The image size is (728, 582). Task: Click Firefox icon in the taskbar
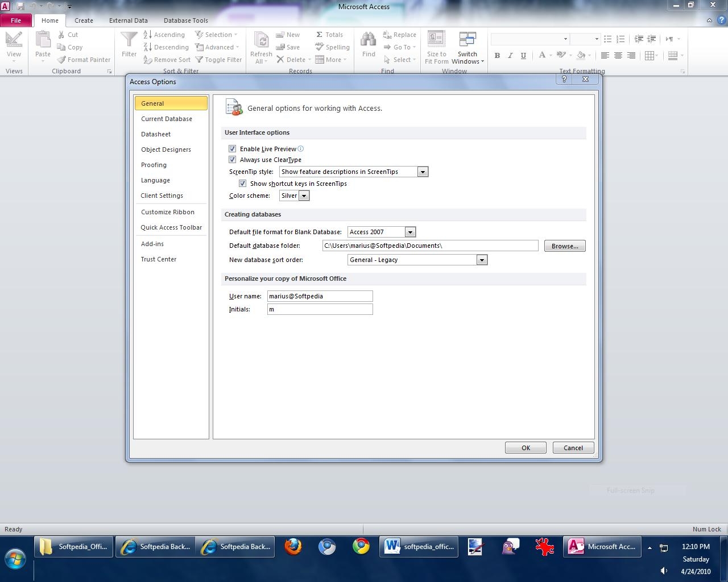pos(293,547)
